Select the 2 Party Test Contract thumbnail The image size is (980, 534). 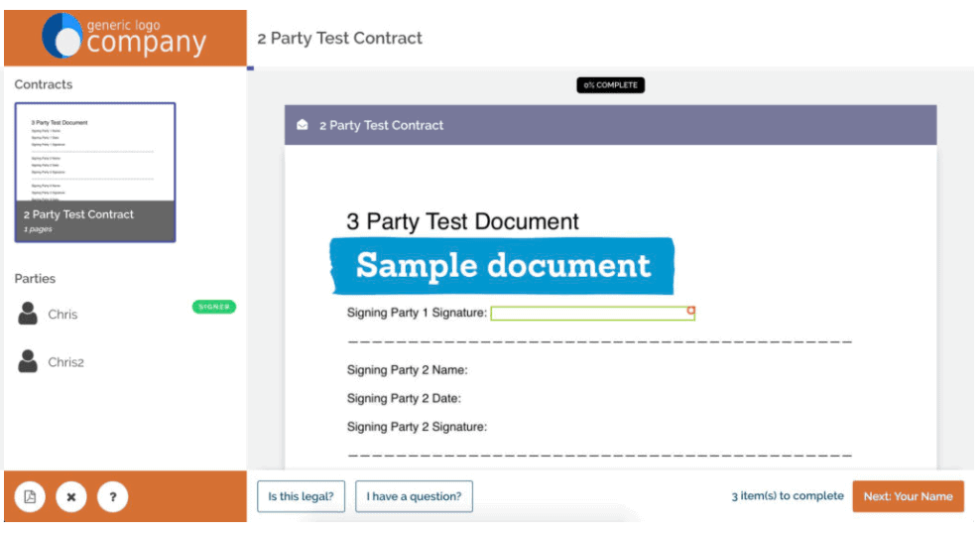[x=95, y=173]
